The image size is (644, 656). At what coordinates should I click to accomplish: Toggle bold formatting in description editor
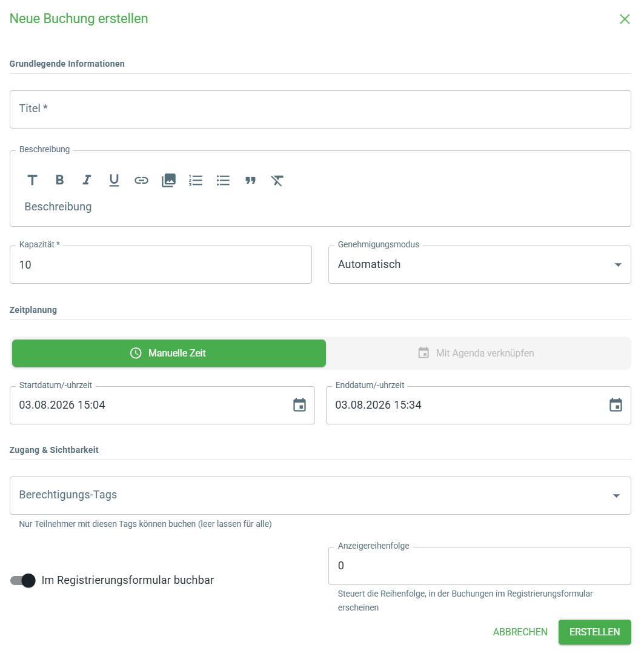(x=59, y=180)
